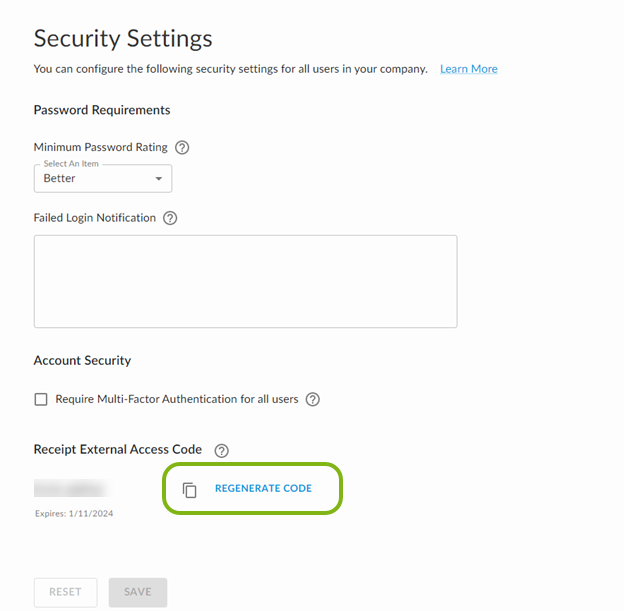Open help icon next to Multi-Factor Authentication
The height and width of the screenshot is (611, 624).
click(x=312, y=399)
